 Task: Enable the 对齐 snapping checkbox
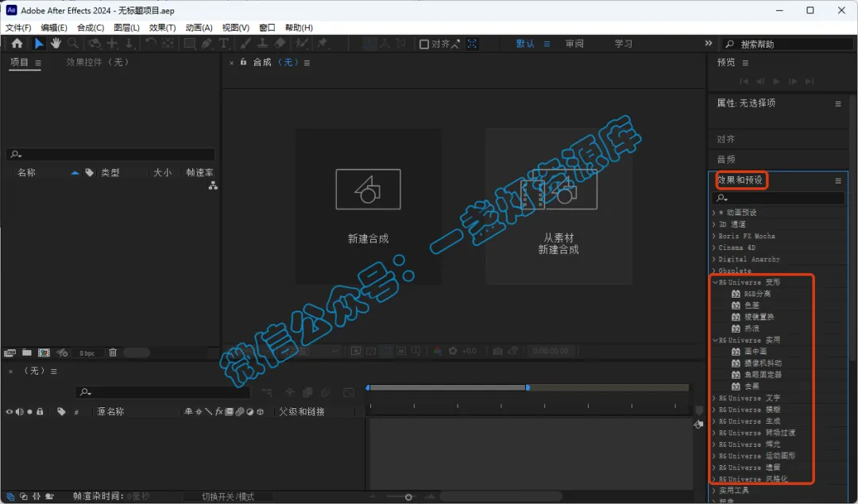(x=424, y=44)
